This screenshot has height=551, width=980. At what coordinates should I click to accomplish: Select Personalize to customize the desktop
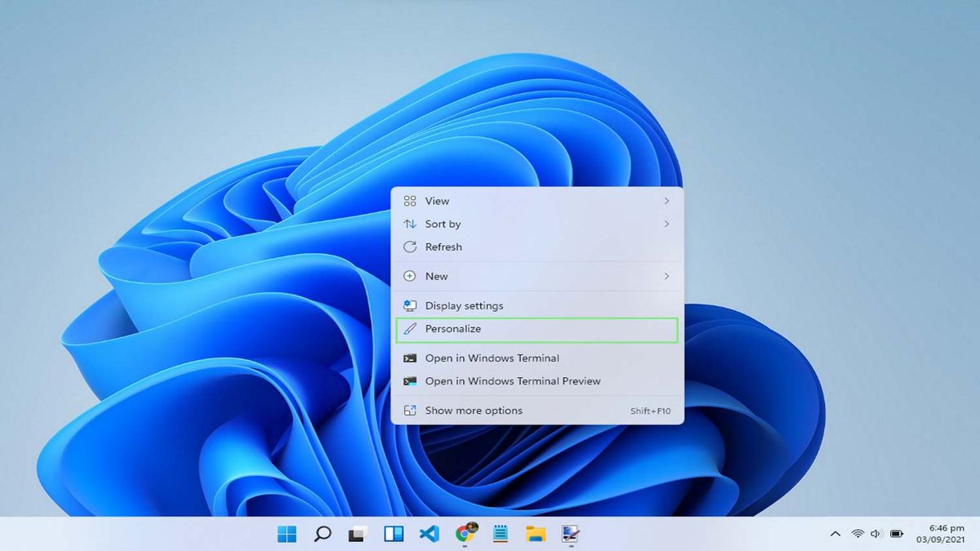click(452, 328)
